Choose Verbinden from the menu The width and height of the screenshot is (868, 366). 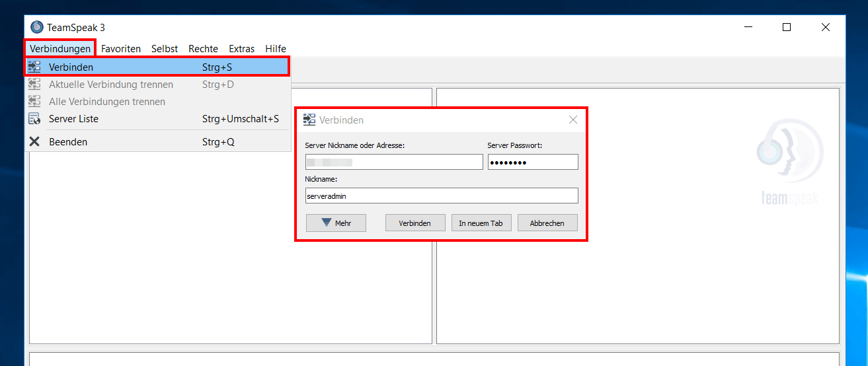pos(157,67)
